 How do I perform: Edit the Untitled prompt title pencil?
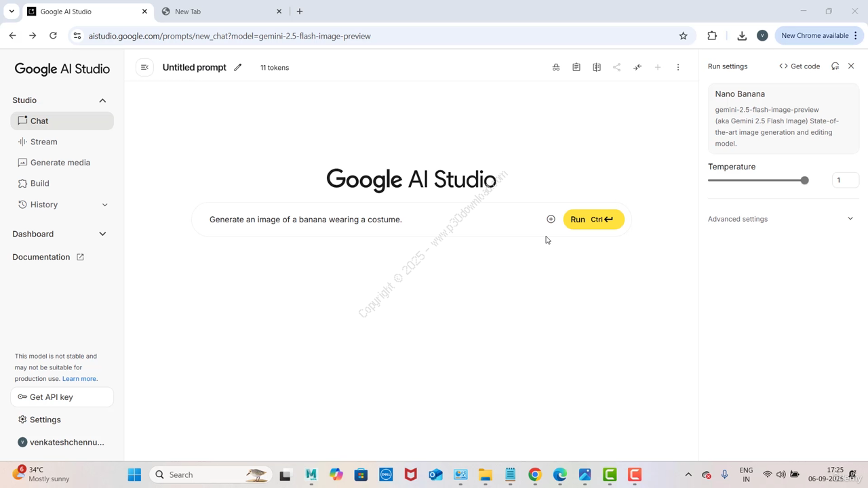click(x=238, y=67)
